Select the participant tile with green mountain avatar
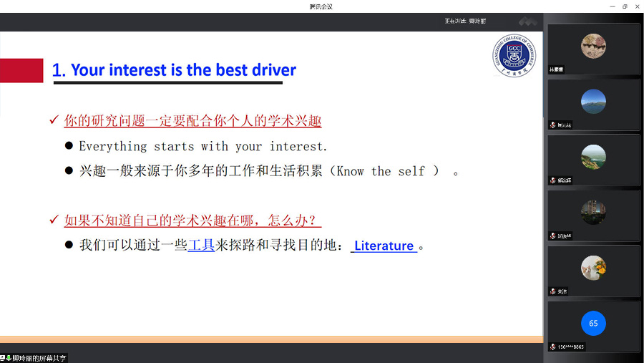Image resolution: width=644 pixels, height=363 pixels. tap(593, 159)
